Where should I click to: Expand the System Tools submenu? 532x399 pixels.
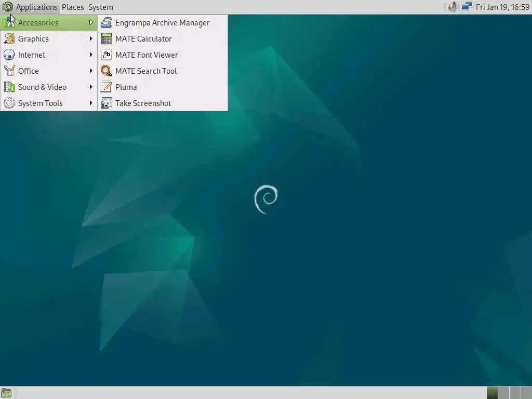coord(49,103)
